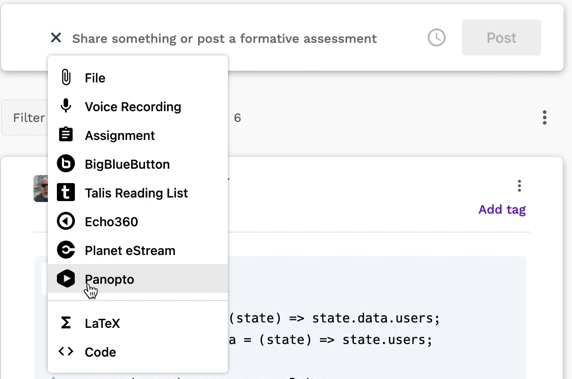Image resolution: width=572 pixels, height=379 pixels.
Task: Click the BigBlueButton logo icon
Action: [x=66, y=163]
